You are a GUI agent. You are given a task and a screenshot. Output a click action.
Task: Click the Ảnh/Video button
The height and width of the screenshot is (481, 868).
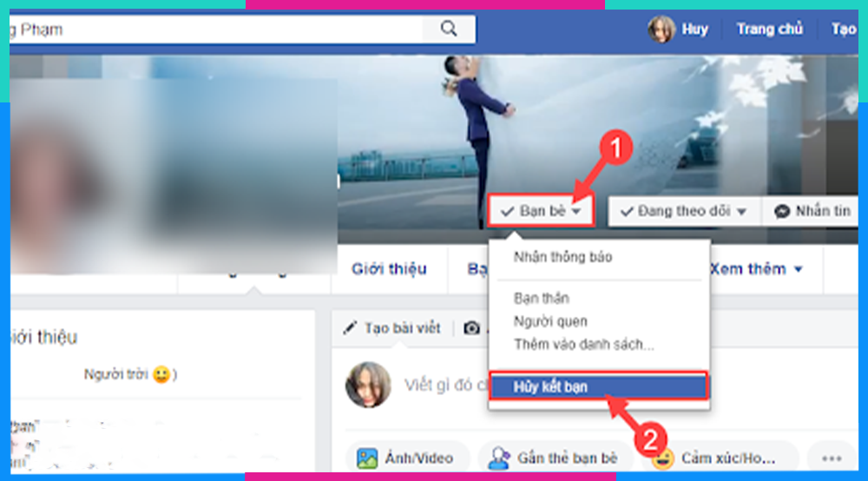[407, 458]
